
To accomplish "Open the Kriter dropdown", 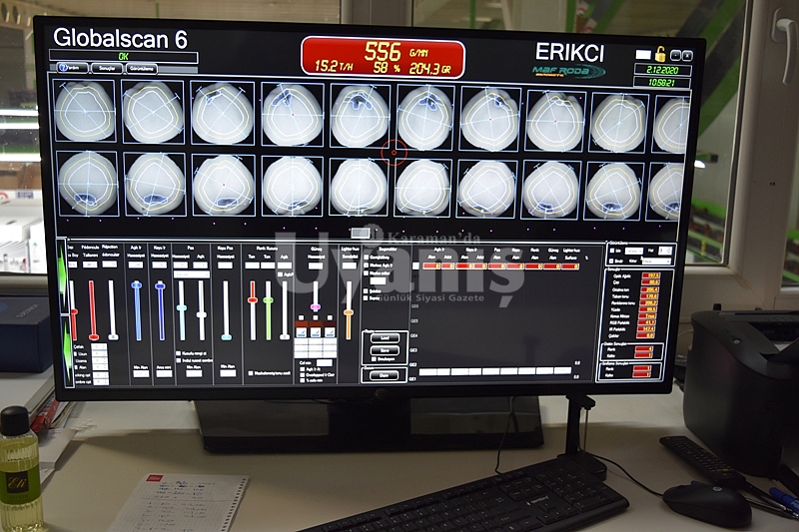I will click(x=657, y=261).
